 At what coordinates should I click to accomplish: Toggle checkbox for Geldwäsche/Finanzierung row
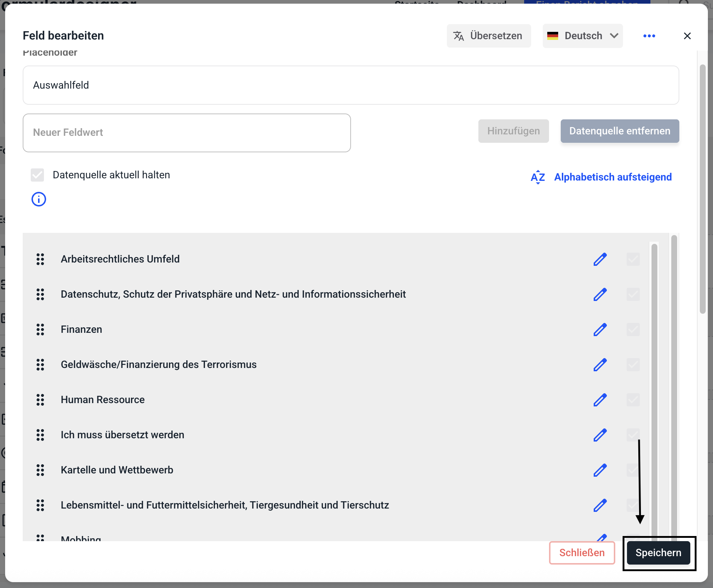[x=633, y=365]
